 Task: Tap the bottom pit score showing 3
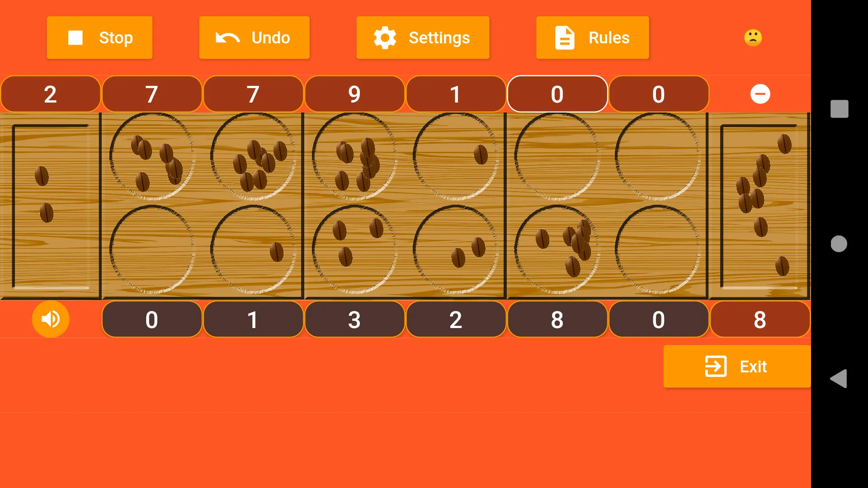coord(354,320)
